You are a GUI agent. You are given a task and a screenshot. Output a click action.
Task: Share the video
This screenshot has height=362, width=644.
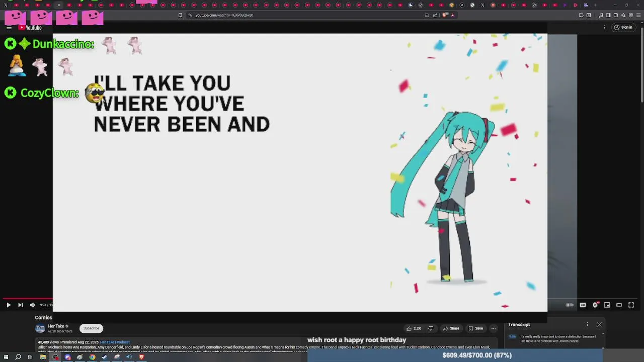coord(451,328)
